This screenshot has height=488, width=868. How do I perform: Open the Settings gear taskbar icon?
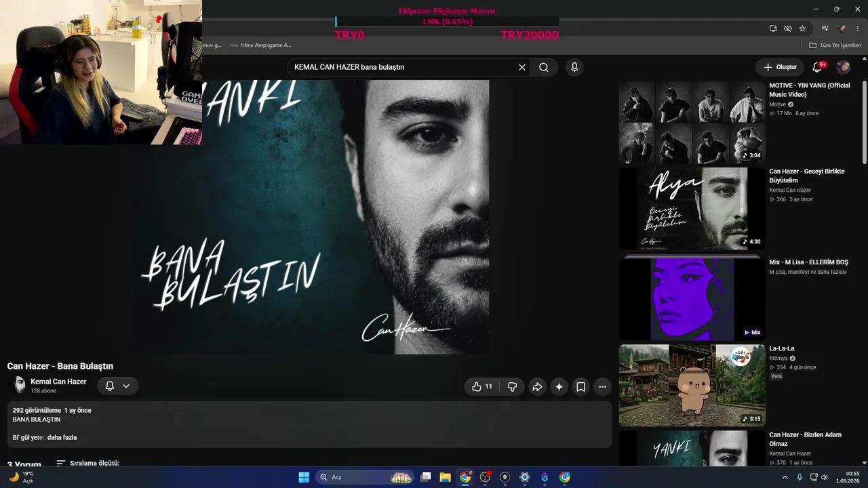click(524, 477)
